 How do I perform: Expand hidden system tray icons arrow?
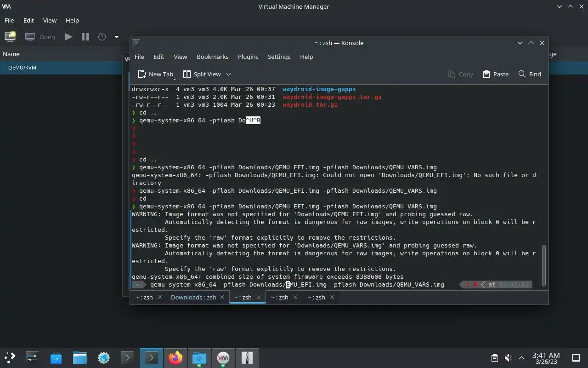point(521,357)
